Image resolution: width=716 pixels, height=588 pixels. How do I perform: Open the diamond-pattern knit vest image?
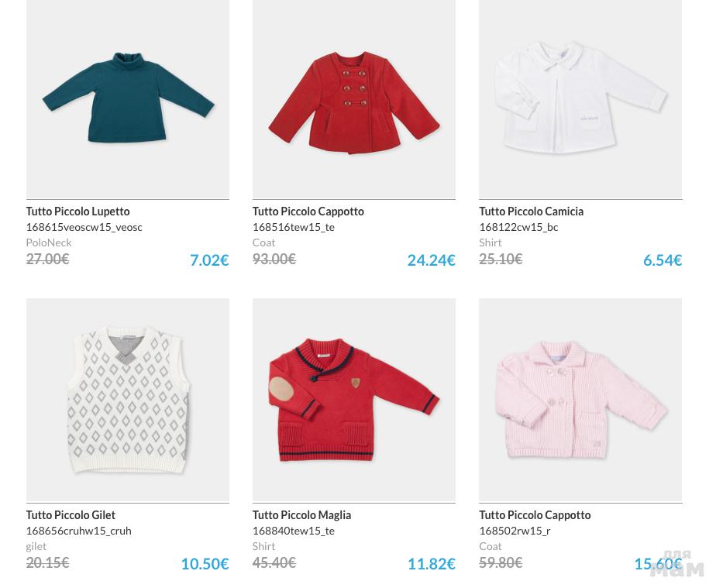pos(128,400)
